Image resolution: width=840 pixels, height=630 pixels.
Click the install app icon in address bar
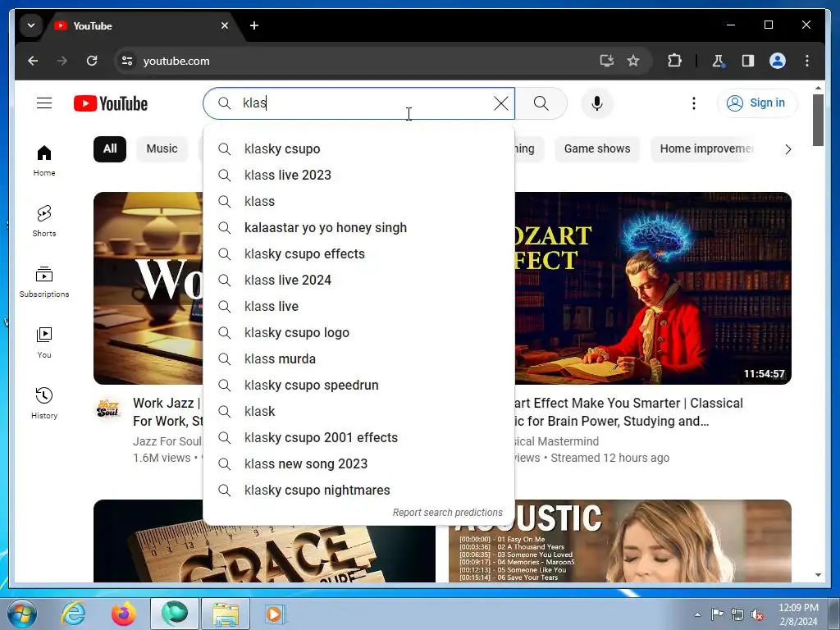click(x=606, y=61)
